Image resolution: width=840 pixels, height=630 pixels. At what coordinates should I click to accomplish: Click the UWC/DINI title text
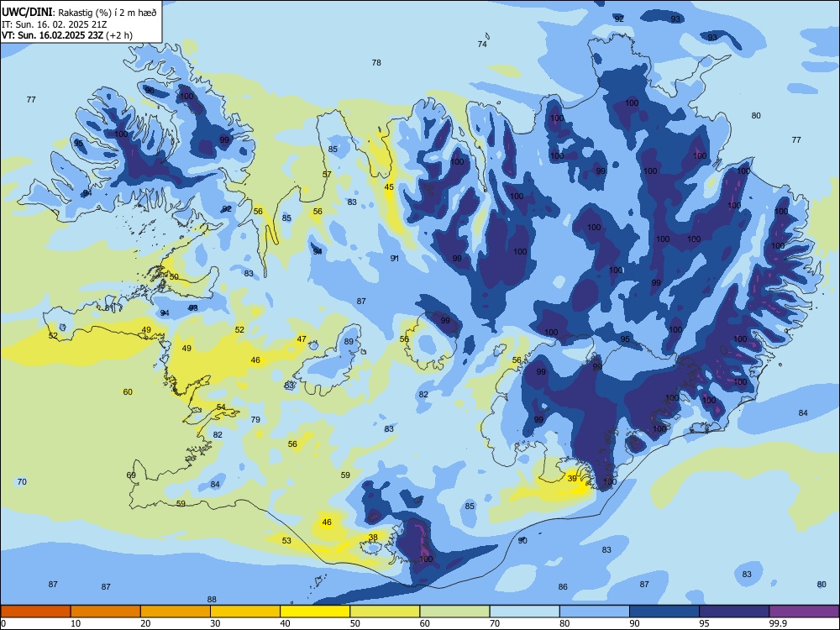pos(28,11)
